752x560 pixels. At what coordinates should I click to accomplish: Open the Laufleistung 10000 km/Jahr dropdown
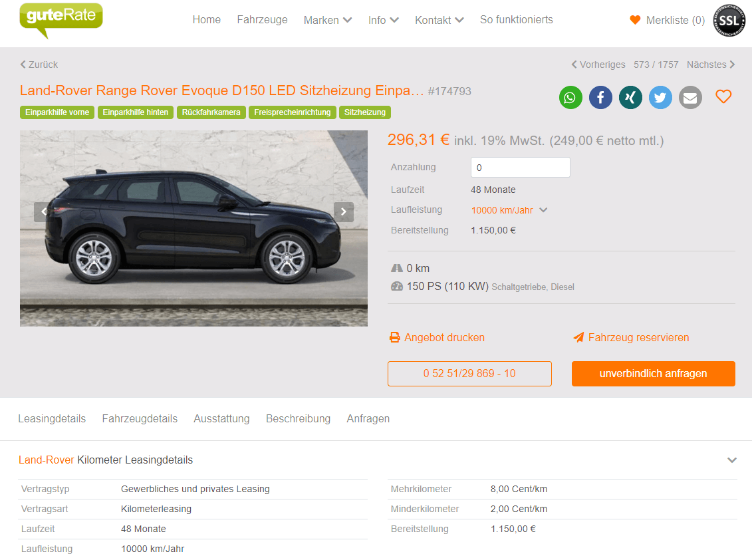point(509,210)
